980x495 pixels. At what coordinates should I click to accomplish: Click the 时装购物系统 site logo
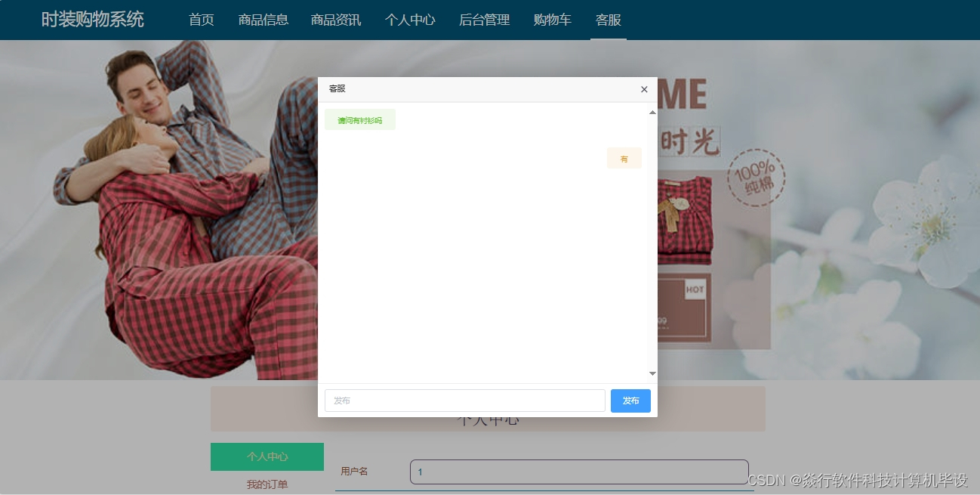point(93,20)
